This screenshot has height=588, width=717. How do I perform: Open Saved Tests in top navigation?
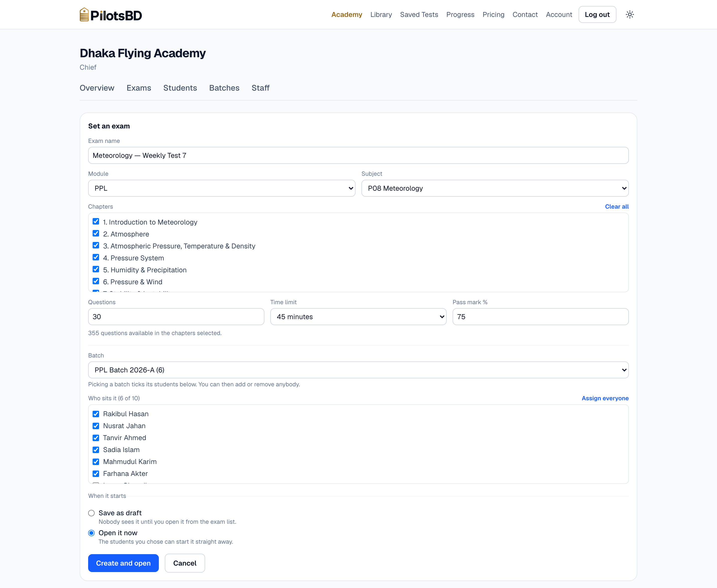pos(419,15)
